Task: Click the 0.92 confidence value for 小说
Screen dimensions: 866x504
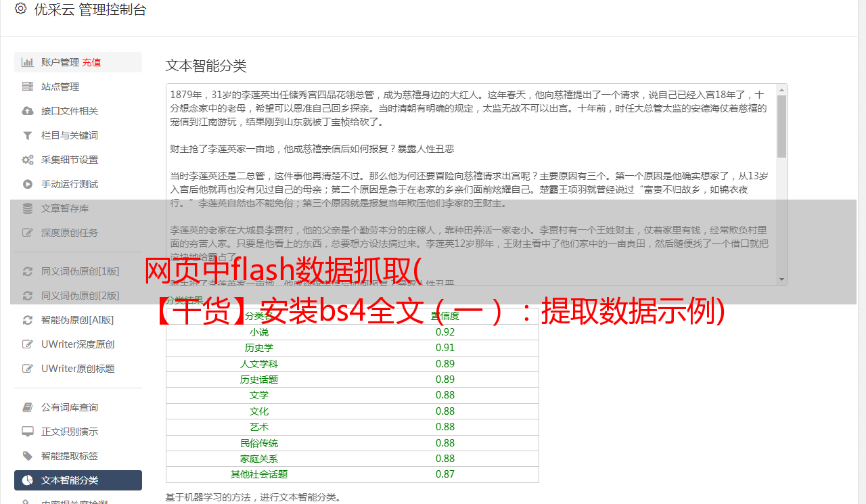Action: (x=445, y=332)
